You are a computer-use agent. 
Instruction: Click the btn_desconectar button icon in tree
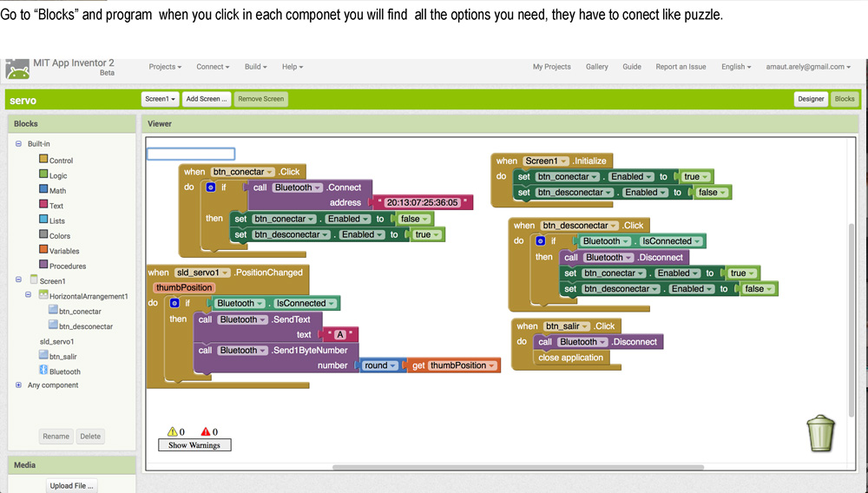pyautogui.click(x=53, y=325)
